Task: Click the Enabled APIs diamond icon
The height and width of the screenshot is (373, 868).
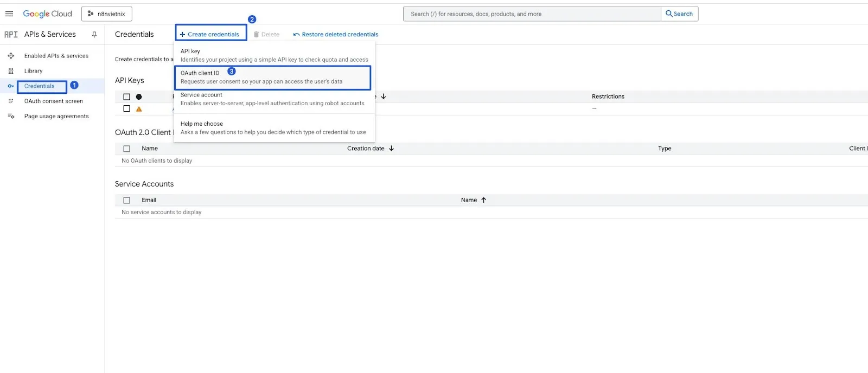Action: click(x=11, y=56)
